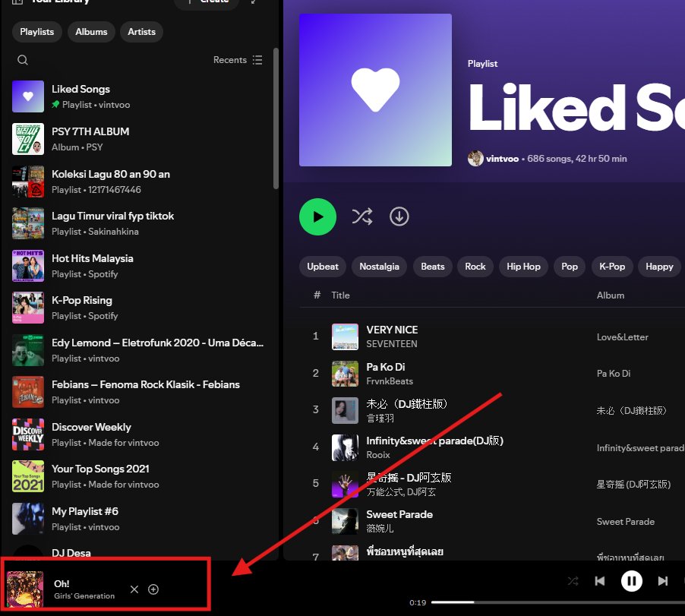Skip to the next track
The width and height of the screenshot is (685, 616).
(x=663, y=580)
